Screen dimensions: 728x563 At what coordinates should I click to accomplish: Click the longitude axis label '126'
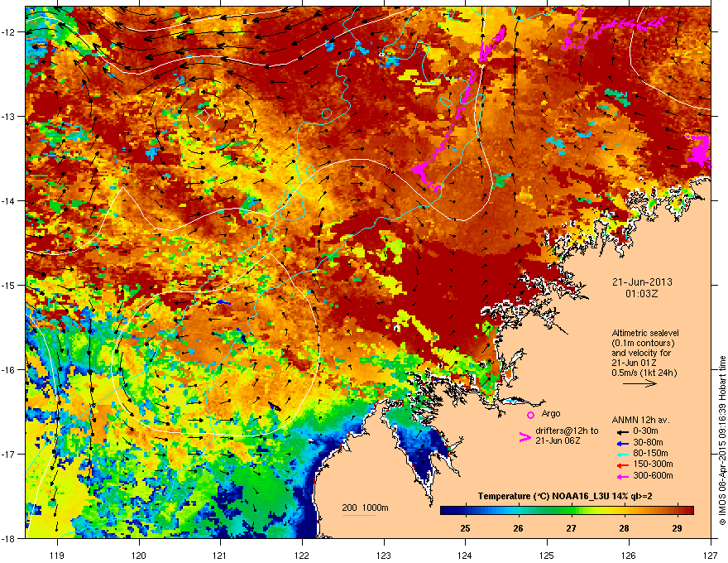629,555
